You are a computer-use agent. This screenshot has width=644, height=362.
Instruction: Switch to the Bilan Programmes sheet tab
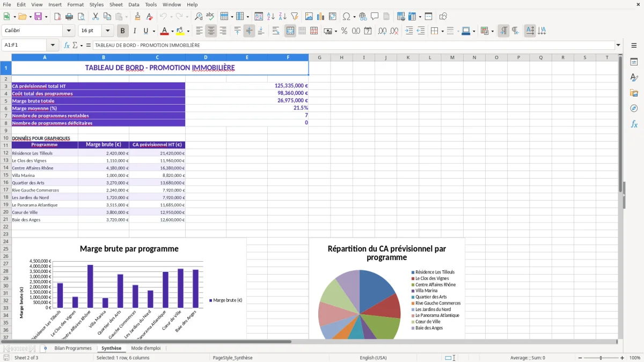pyautogui.click(x=73, y=348)
